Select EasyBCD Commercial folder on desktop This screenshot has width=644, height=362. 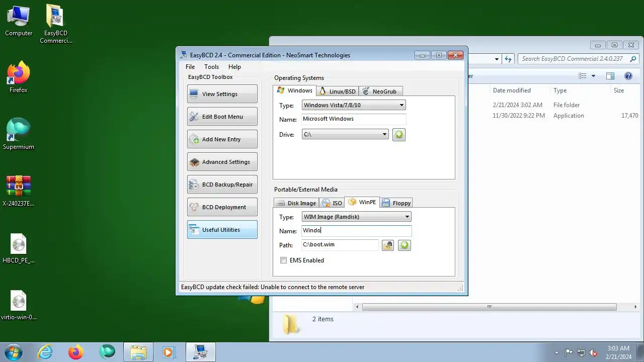56,24
